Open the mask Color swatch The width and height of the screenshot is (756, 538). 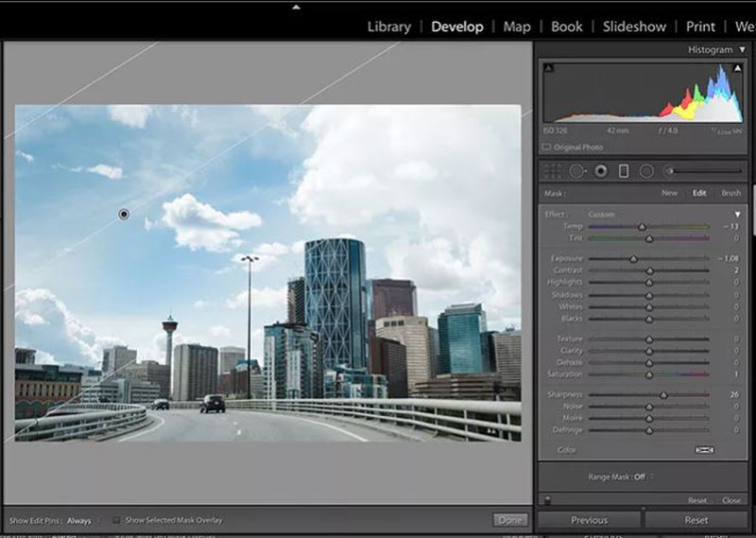[x=703, y=450]
